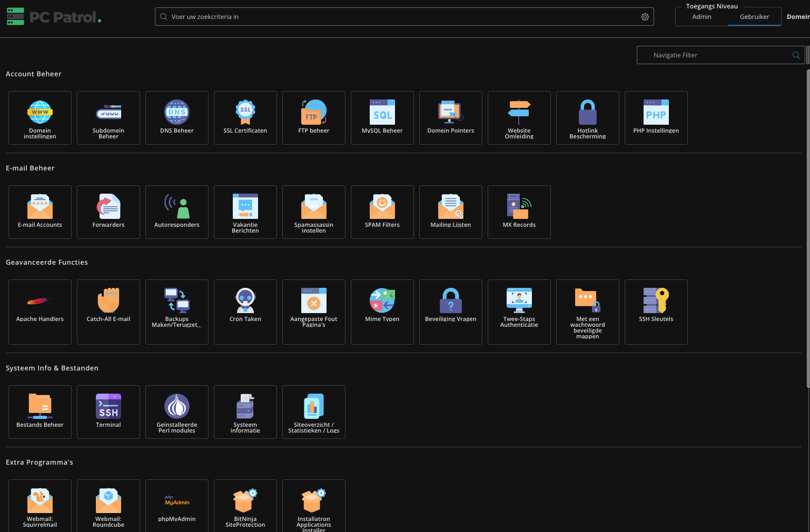Viewport: 810px width, 532px height.
Task: Click the Navigatie Filter magnifier icon
Action: click(796, 55)
